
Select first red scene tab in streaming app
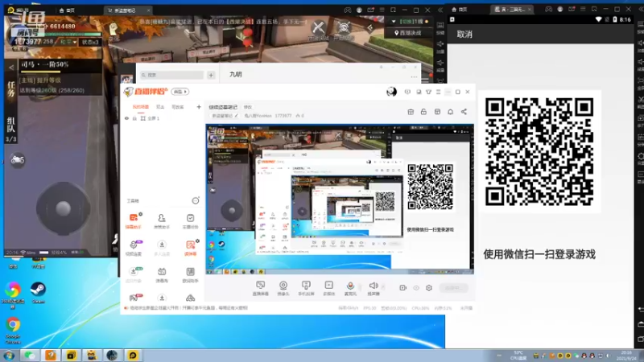coord(140,107)
